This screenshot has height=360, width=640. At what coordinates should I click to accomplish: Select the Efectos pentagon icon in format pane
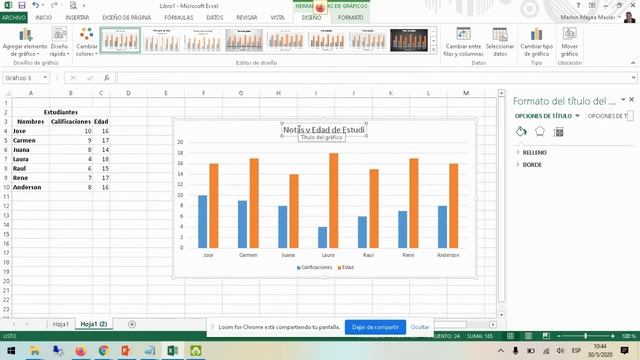[x=540, y=131]
